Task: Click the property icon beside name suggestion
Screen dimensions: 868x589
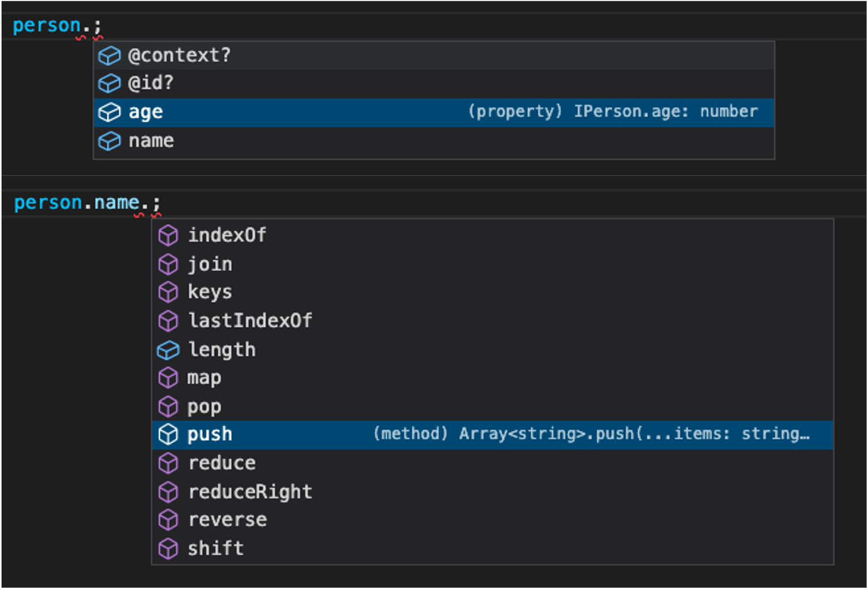Action: point(109,141)
